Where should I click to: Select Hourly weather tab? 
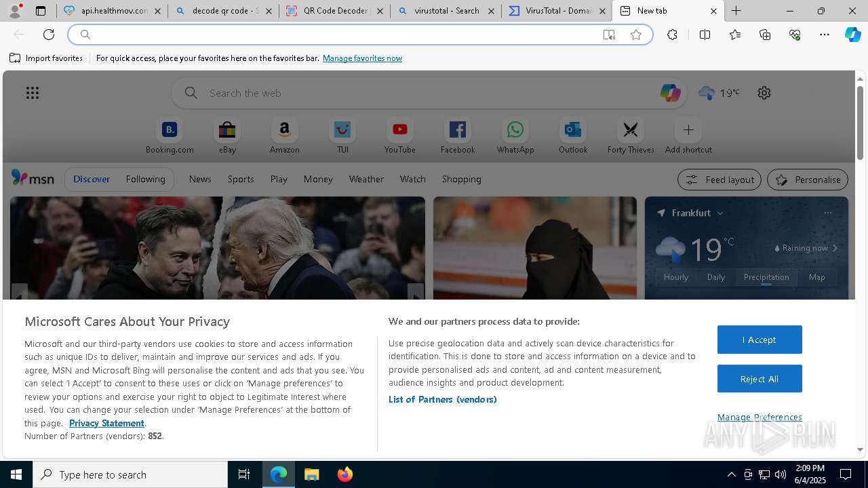tap(676, 277)
